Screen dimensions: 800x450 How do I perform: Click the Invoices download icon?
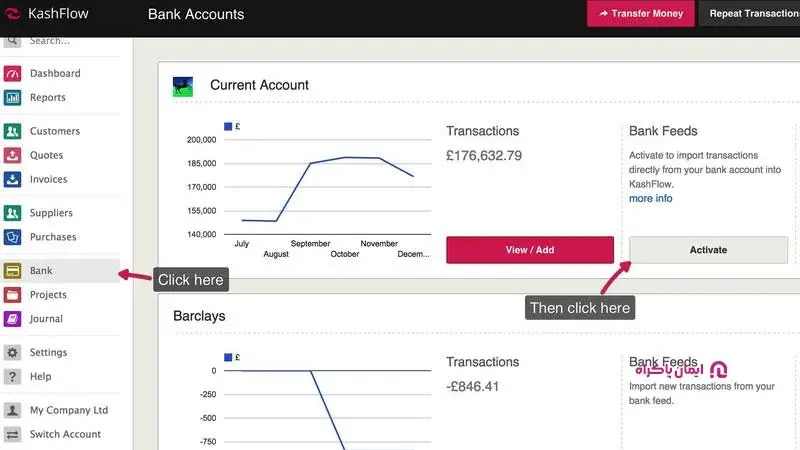[x=13, y=180]
